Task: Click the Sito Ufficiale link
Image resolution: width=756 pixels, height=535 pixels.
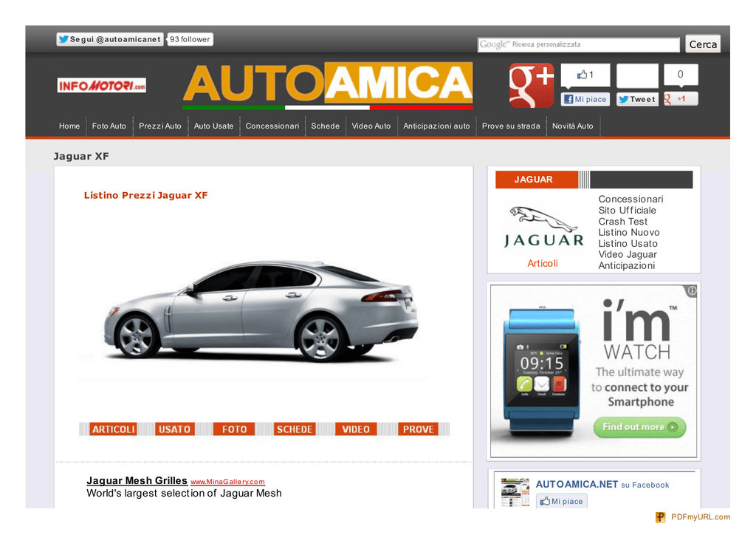Action: pos(628,211)
